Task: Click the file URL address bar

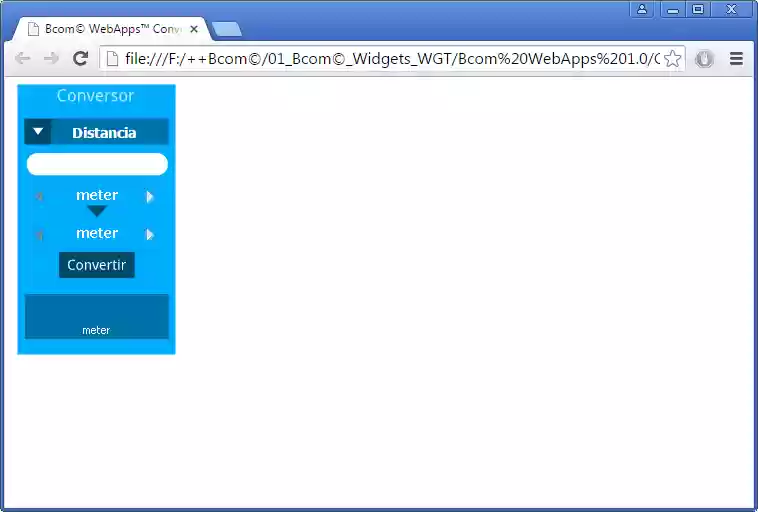Action: [x=392, y=59]
